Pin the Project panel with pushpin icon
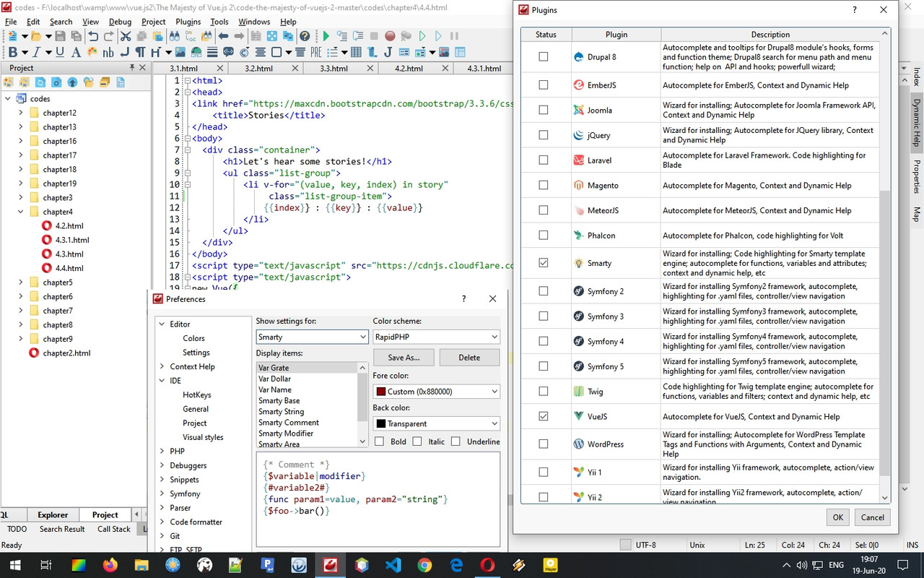This screenshot has width=924, height=578. tap(131, 68)
